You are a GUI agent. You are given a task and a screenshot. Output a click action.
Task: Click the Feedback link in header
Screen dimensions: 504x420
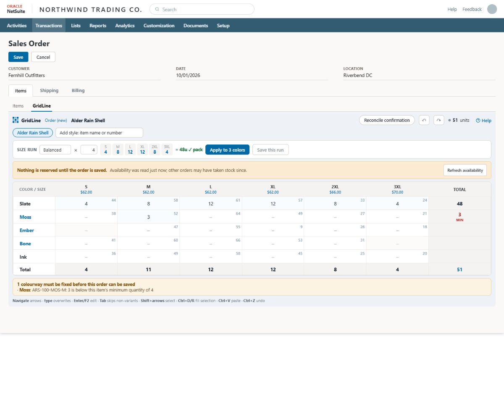(472, 9)
